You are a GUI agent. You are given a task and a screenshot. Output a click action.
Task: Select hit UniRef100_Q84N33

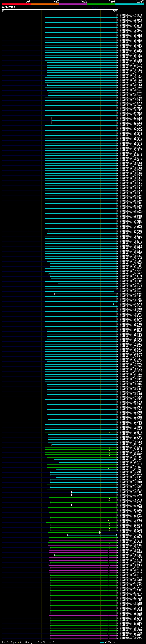click(x=131, y=361)
